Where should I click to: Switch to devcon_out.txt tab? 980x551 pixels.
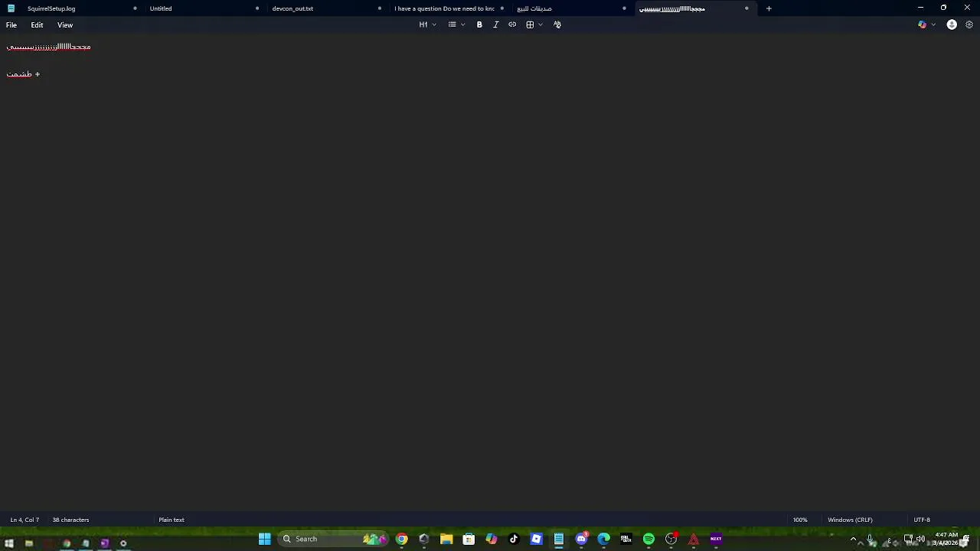pyautogui.click(x=292, y=8)
